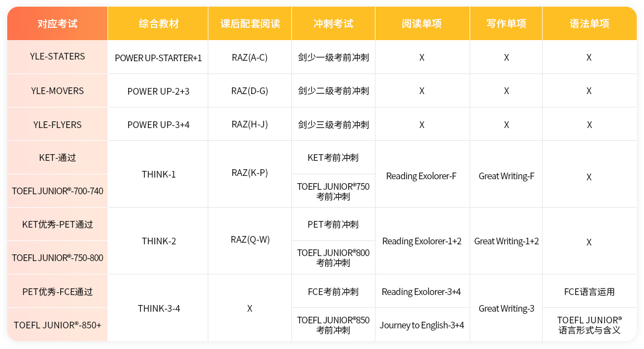Click the POWER UP-3+4 cell

158,125
